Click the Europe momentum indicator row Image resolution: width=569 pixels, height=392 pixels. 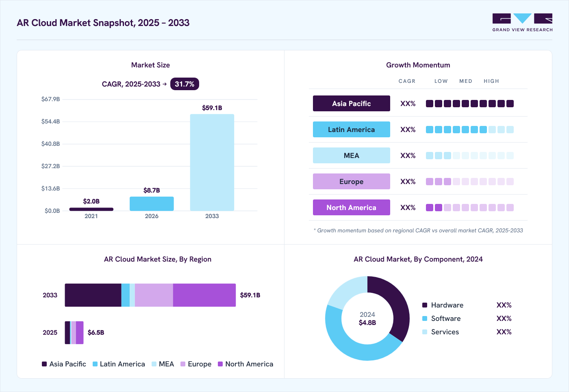[x=470, y=182]
